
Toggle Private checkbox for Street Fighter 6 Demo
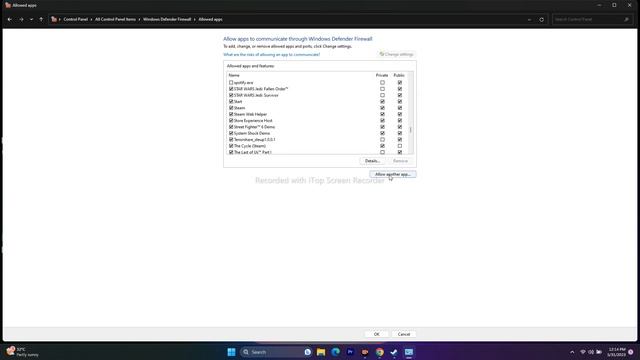[382, 127]
